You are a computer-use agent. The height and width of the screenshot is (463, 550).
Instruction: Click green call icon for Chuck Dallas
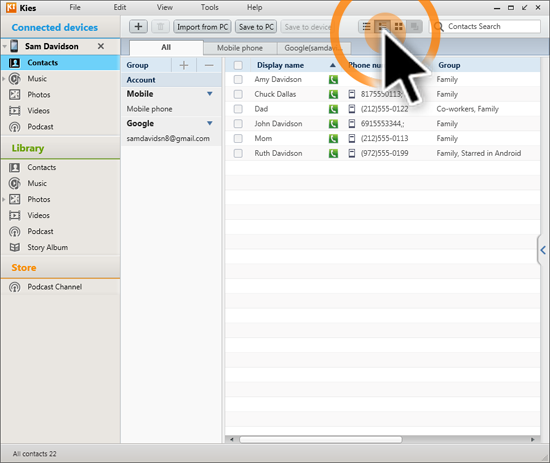333,94
